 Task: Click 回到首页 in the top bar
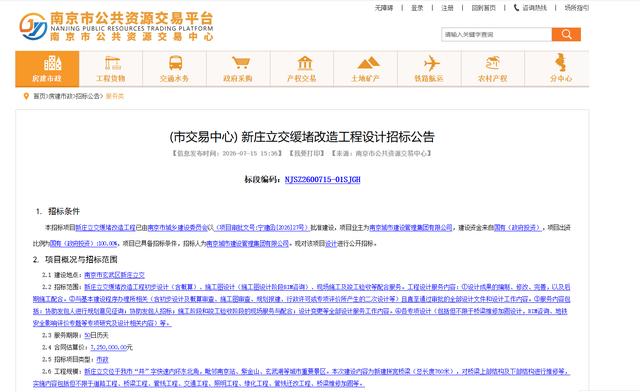click(484, 8)
